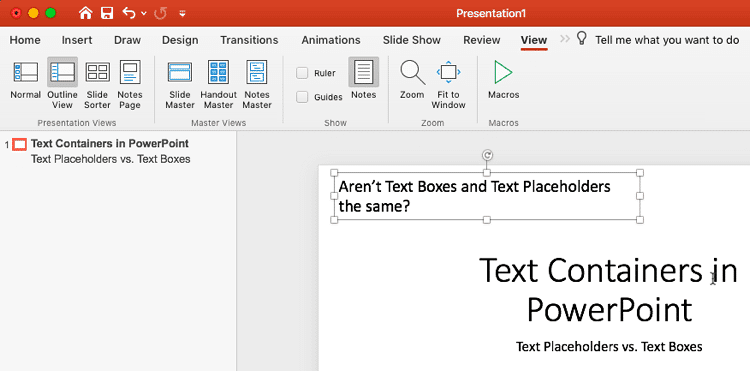Viewport: 750px width, 371px height.
Task: Open the Review ribbon tab
Action: pos(482,40)
